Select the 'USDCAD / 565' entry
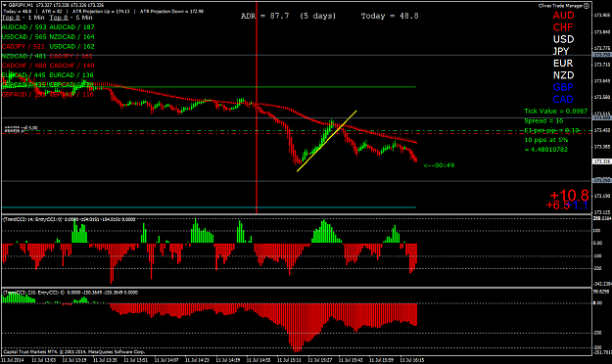612x364 pixels. tap(24, 36)
